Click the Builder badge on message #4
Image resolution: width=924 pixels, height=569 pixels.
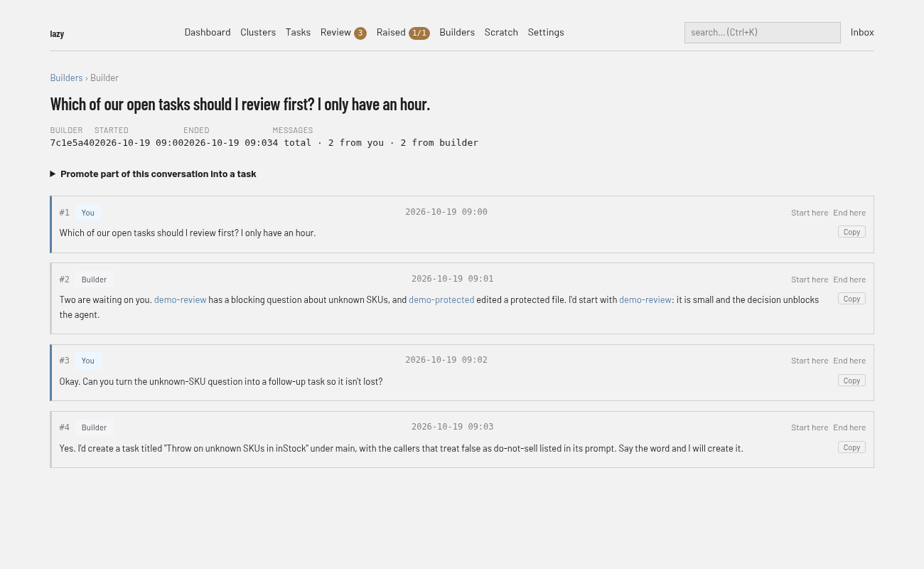(94, 427)
